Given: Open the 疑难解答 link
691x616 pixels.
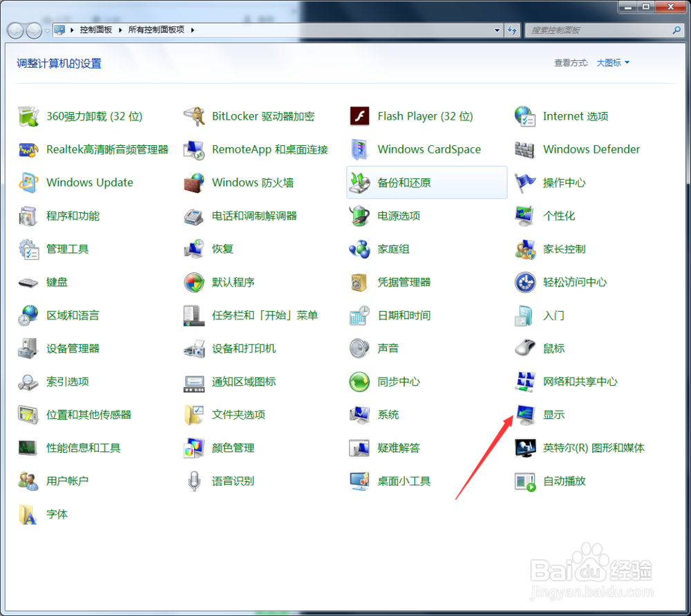Looking at the screenshot, I should 399,448.
